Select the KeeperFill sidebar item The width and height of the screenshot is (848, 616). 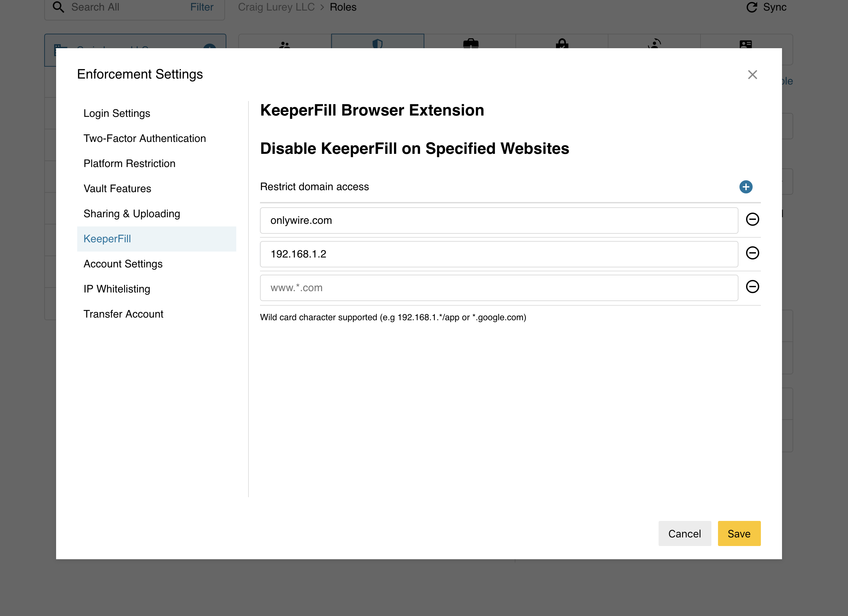click(x=107, y=239)
